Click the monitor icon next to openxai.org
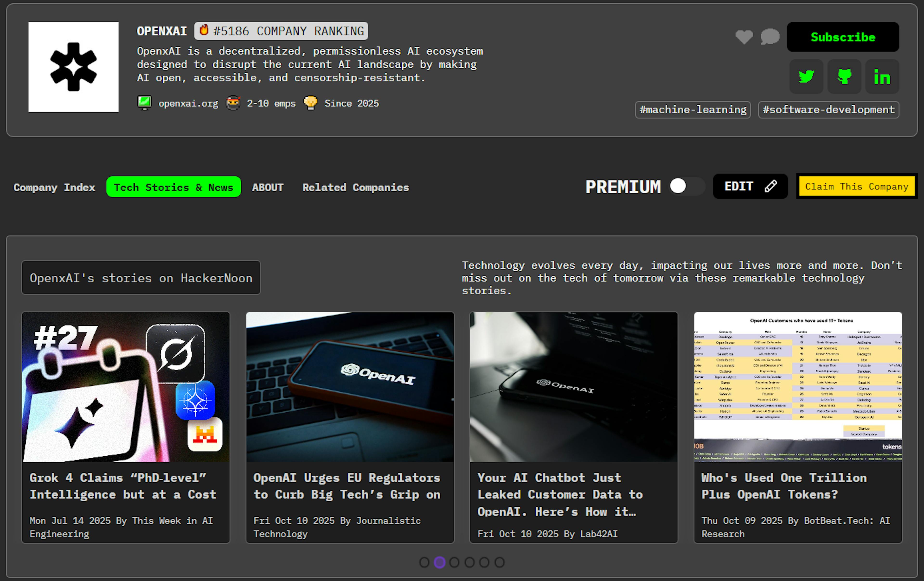 [x=145, y=102]
